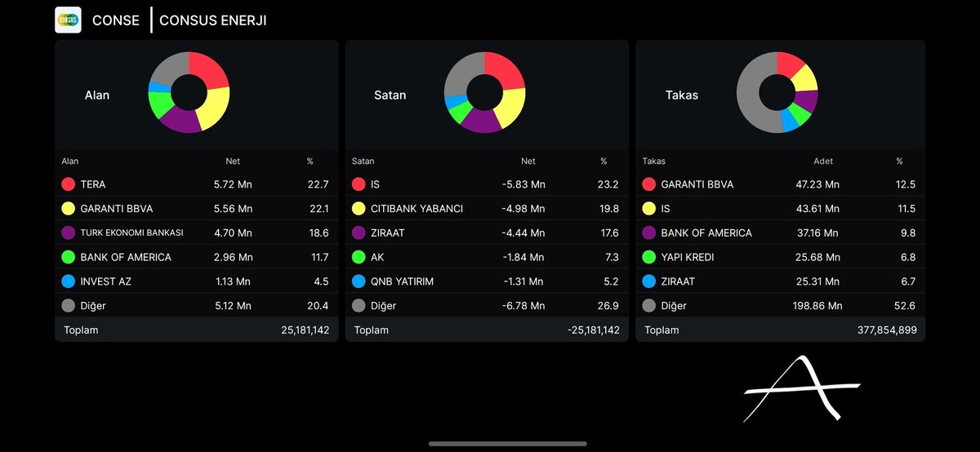
Task: Select the QNB YATIRIM seller name
Action: tap(402, 281)
